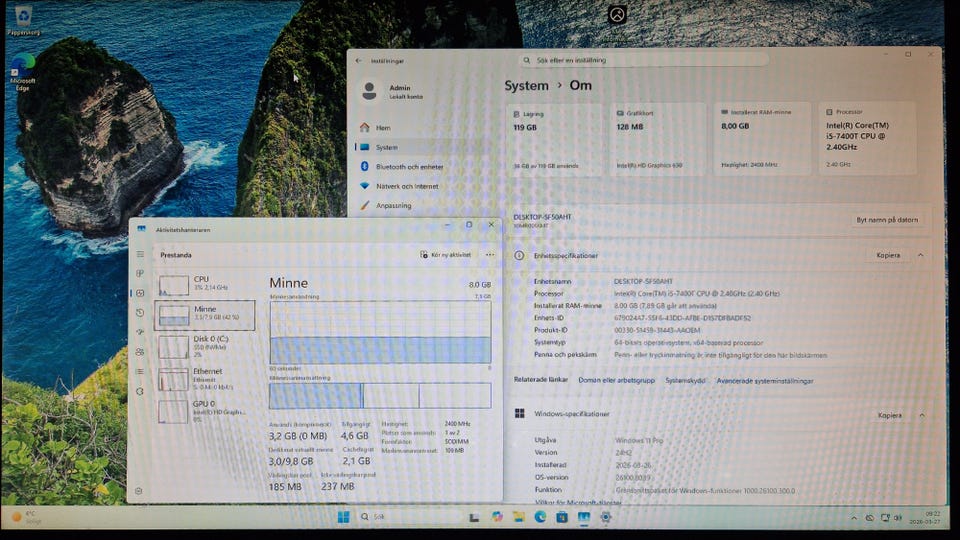Viewport: 960px width, 540px height.
Task: Open the Services icon in Task Manager
Action: click(140, 388)
